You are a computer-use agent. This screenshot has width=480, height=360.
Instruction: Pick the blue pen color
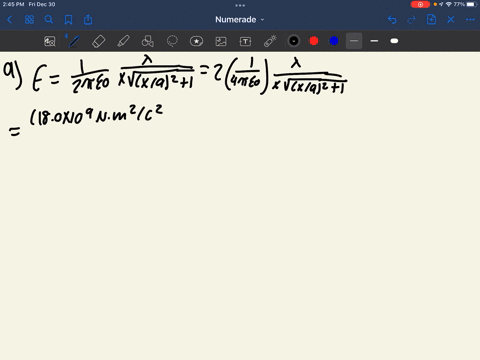[x=334, y=41]
